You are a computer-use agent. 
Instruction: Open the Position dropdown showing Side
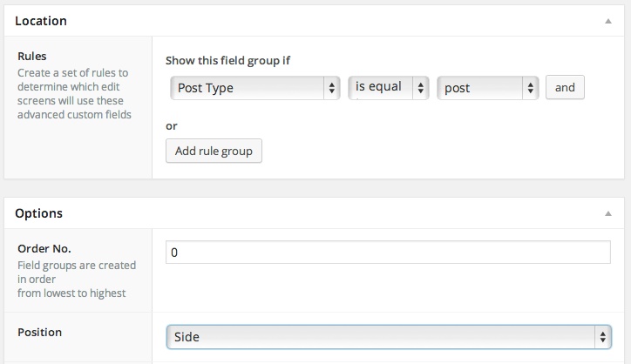tap(389, 337)
